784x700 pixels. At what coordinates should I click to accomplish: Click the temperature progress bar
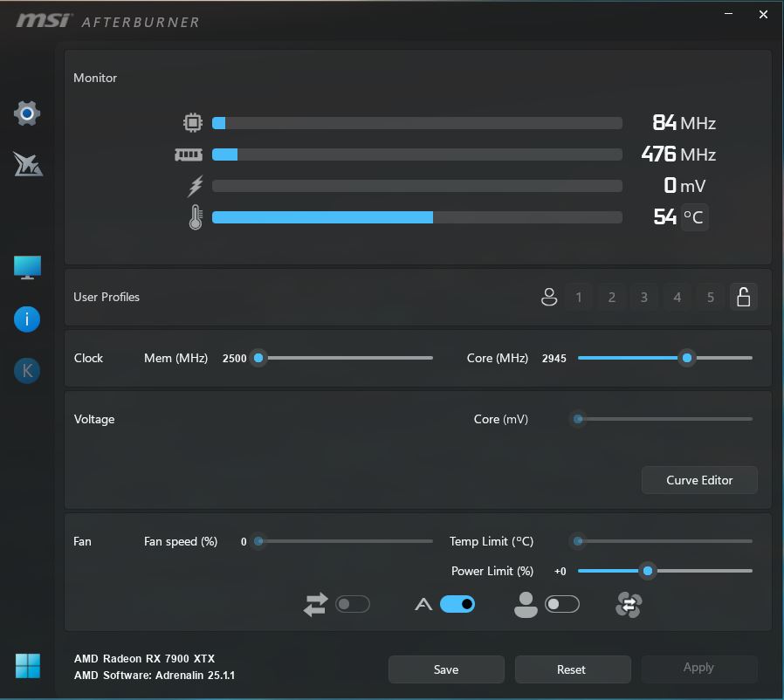417,217
